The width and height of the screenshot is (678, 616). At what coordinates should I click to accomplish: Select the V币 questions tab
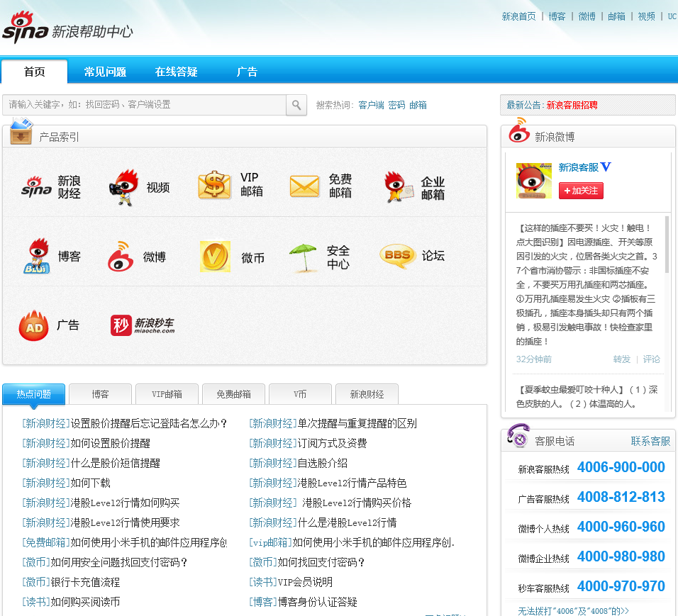(300, 394)
